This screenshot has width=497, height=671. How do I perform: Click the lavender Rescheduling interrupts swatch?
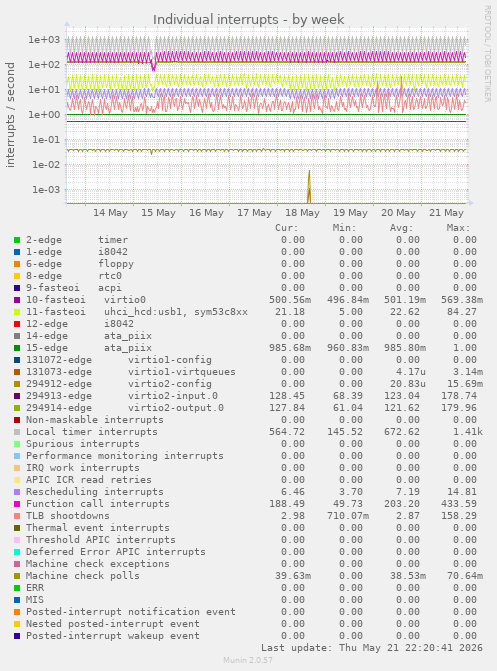(x=17, y=492)
